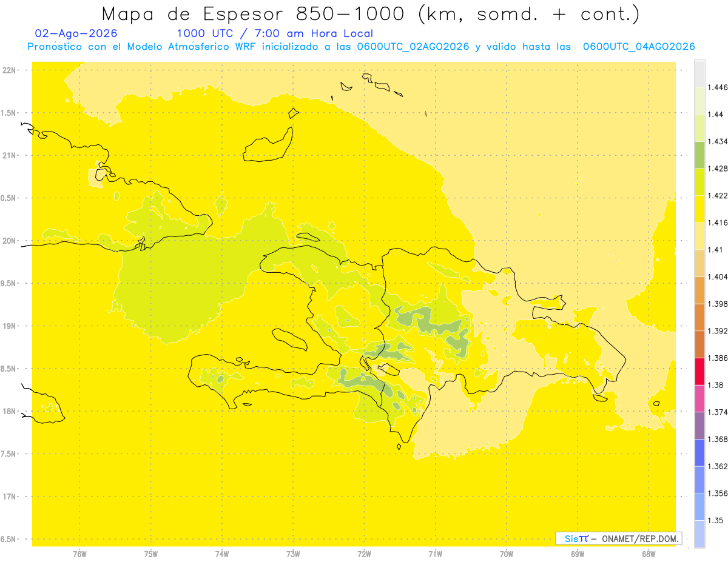Click the legend value 1.416
728x562 pixels.
click(x=718, y=222)
